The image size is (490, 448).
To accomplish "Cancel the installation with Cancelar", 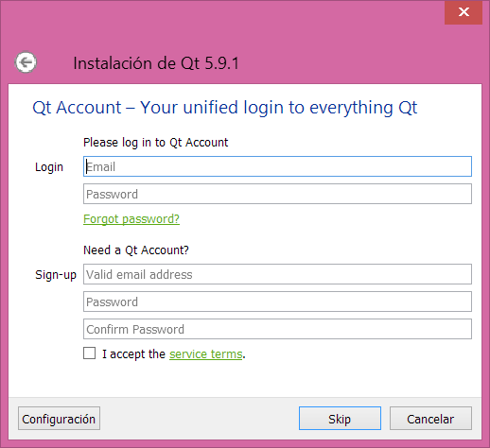I will pos(430,419).
